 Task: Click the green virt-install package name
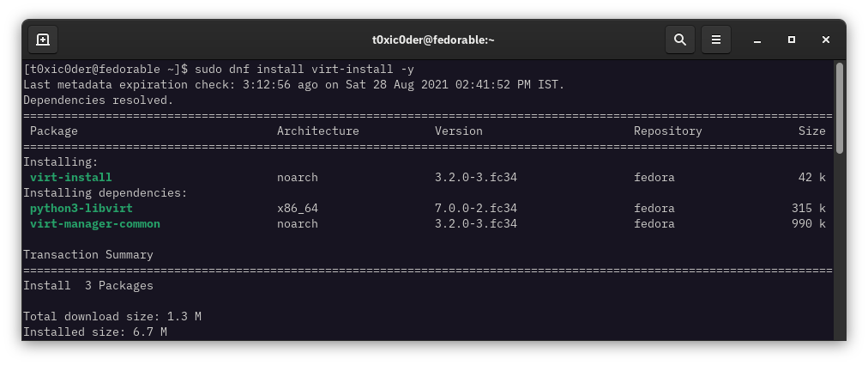71,178
